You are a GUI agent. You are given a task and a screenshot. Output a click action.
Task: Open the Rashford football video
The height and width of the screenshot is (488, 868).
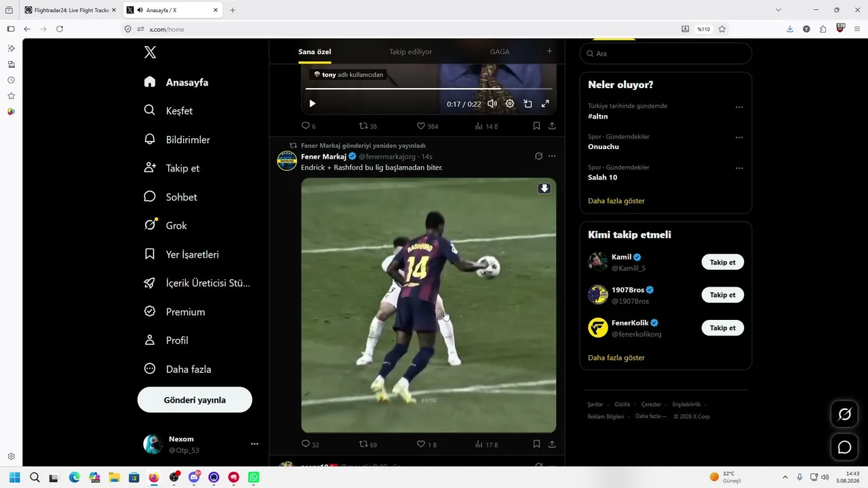tap(429, 305)
